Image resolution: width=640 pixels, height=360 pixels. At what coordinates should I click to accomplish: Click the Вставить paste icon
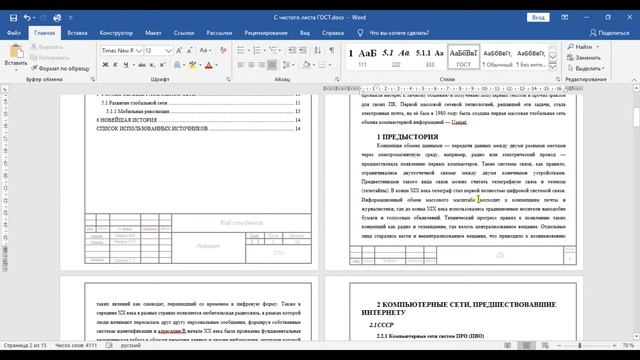[x=16, y=52]
